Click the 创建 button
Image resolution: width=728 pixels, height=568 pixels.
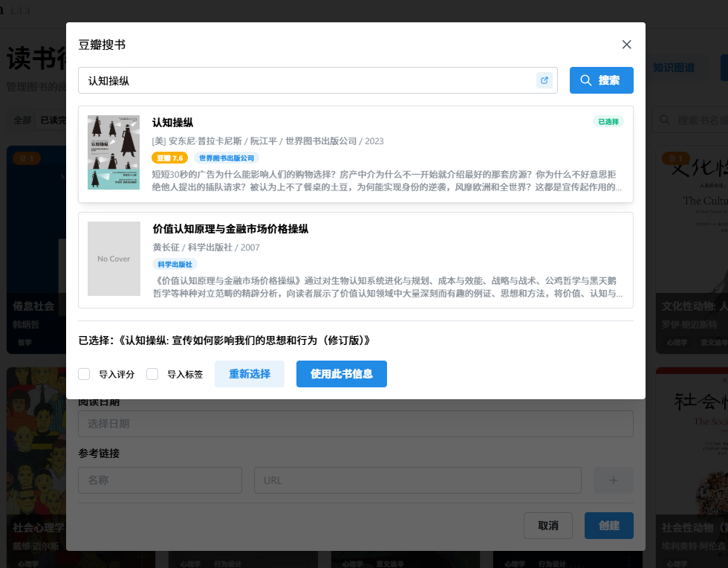[x=608, y=526]
